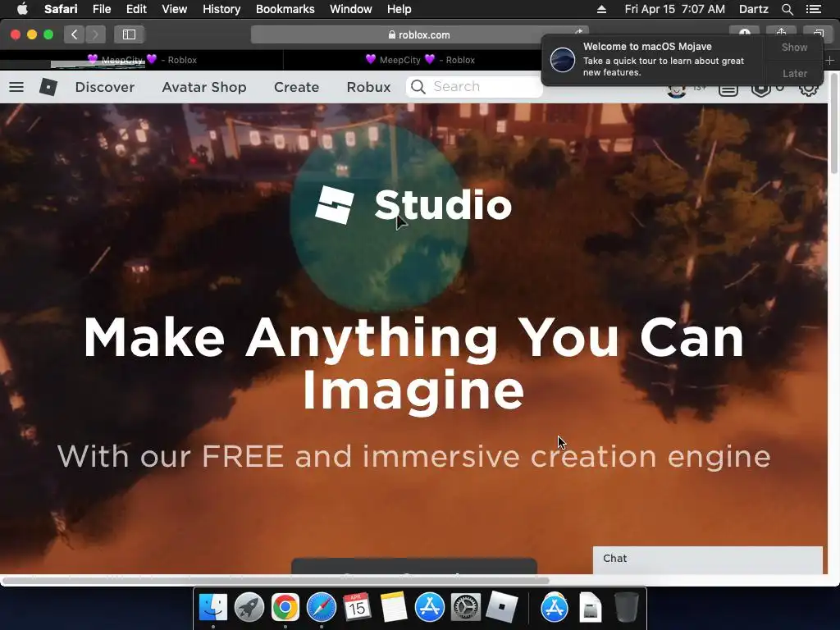Viewport: 840px width, 630px height.
Task: Open the Bookmarks menu
Action: click(285, 9)
